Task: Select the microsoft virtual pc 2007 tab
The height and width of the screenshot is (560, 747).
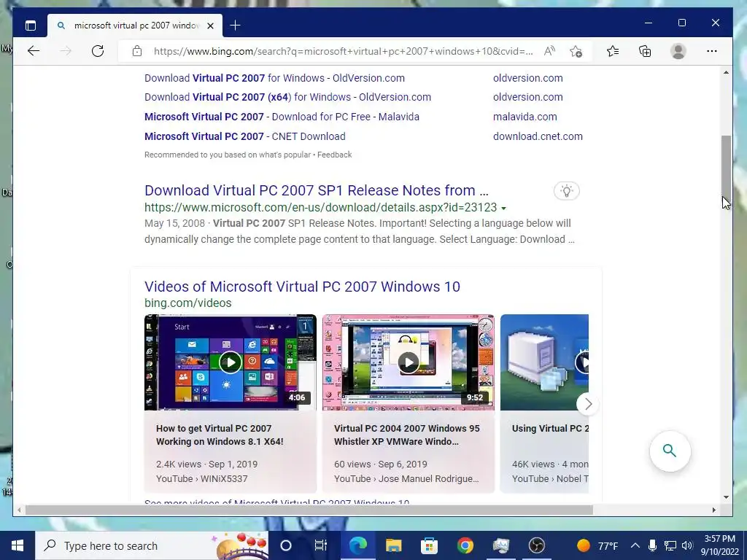Action: [135, 26]
